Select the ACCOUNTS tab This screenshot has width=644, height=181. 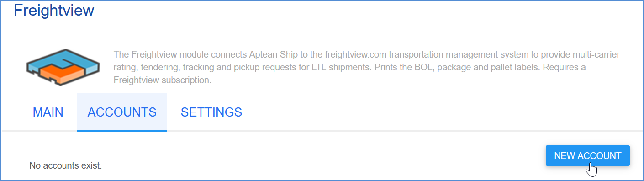pyautogui.click(x=122, y=112)
